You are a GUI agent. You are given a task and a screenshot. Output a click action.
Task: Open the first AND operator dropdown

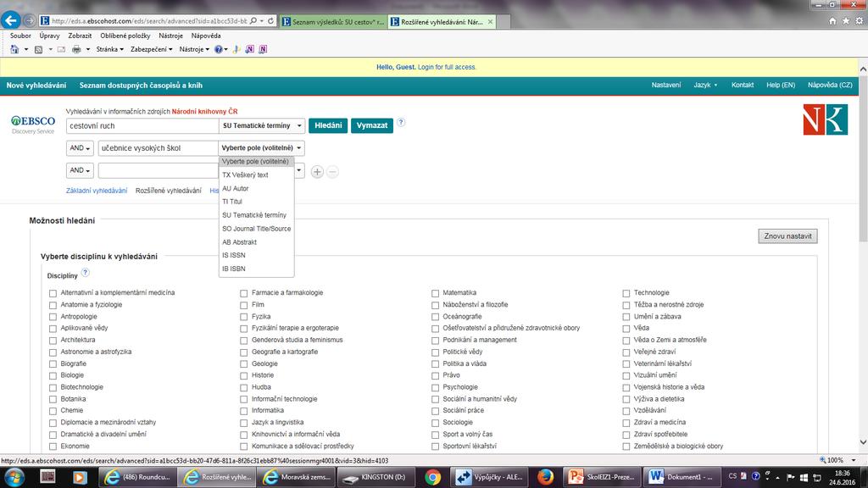pyautogui.click(x=80, y=148)
